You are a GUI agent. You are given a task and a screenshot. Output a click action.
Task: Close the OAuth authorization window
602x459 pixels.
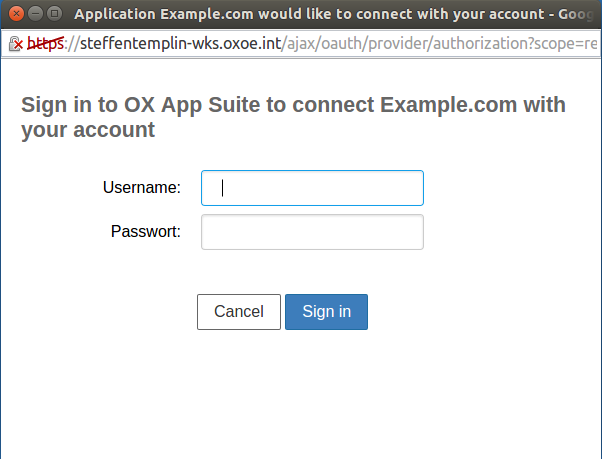pos(15,14)
